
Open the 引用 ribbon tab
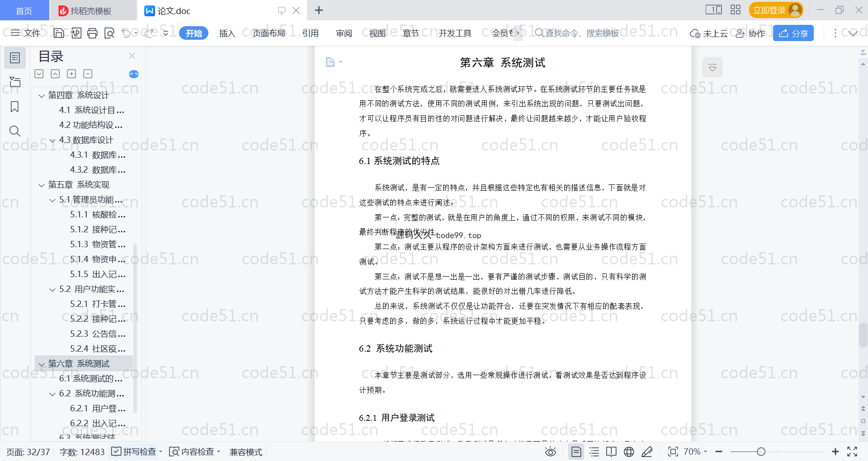coord(311,33)
